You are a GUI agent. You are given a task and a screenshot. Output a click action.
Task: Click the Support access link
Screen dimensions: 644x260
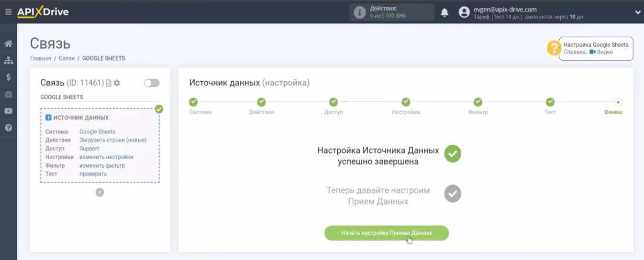(x=89, y=149)
